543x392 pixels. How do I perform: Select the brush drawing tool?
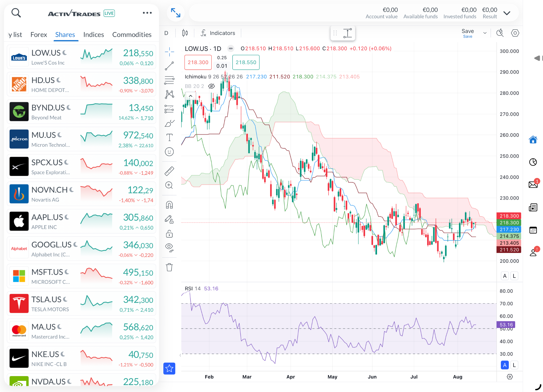(169, 123)
